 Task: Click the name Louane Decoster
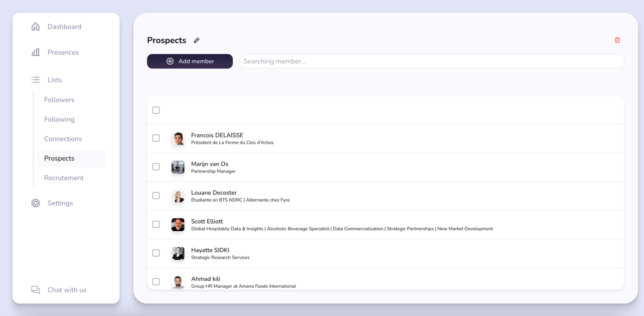pyautogui.click(x=214, y=193)
